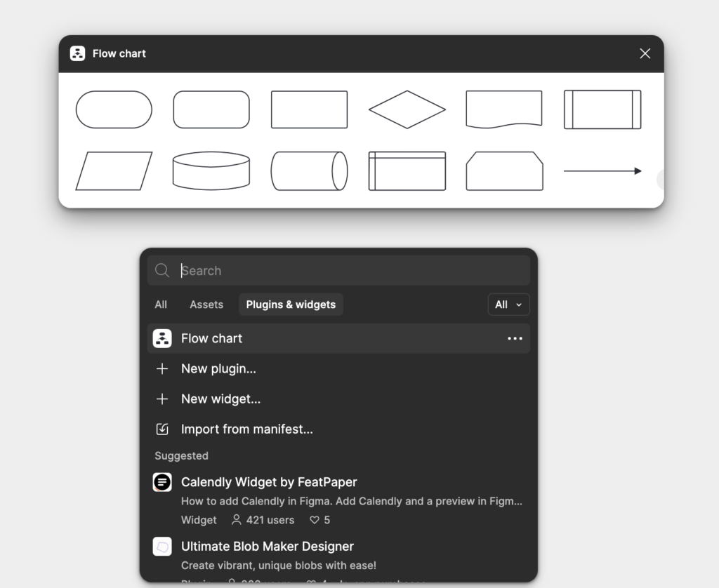Insert the document wavy-bottom shape
Image resolution: width=719 pixels, height=588 pixels.
(x=504, y=109)
